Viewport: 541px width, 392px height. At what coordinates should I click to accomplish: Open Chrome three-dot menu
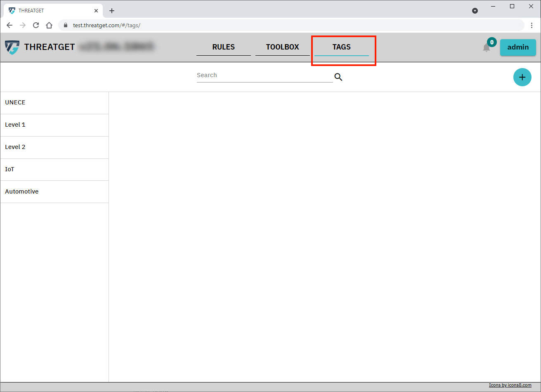point(532,25)
